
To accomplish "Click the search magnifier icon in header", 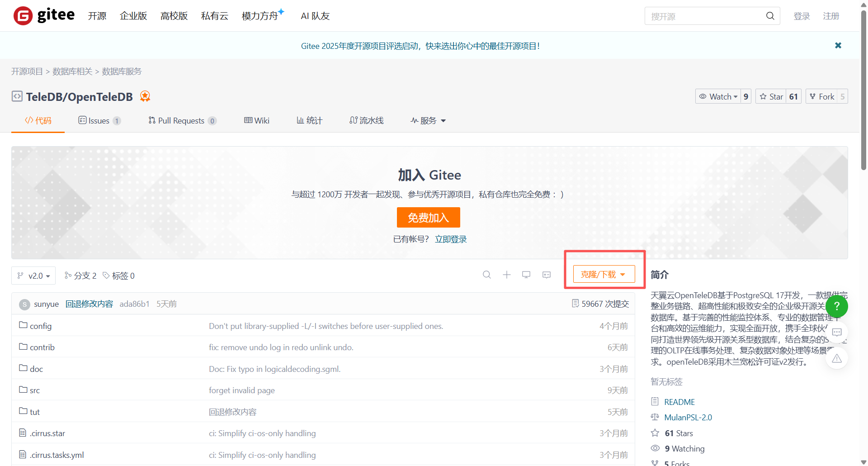I will pos(770,16).
